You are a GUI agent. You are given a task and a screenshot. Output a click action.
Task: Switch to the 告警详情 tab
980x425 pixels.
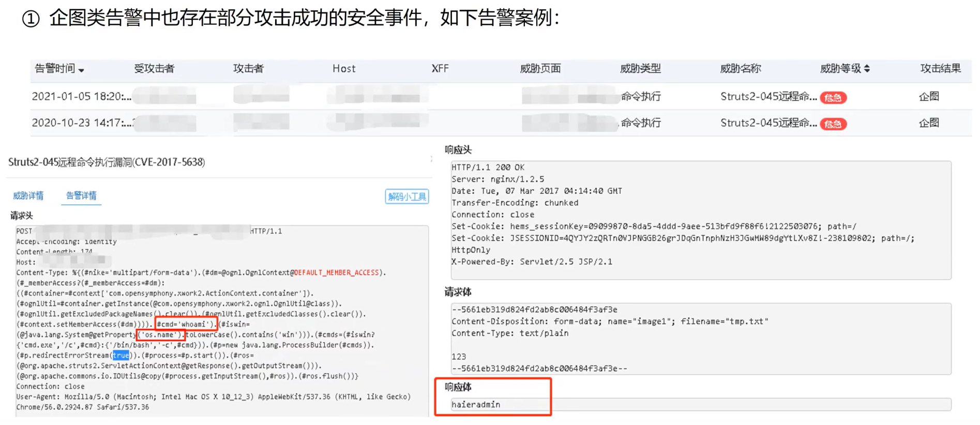click(x=81, y=195)
